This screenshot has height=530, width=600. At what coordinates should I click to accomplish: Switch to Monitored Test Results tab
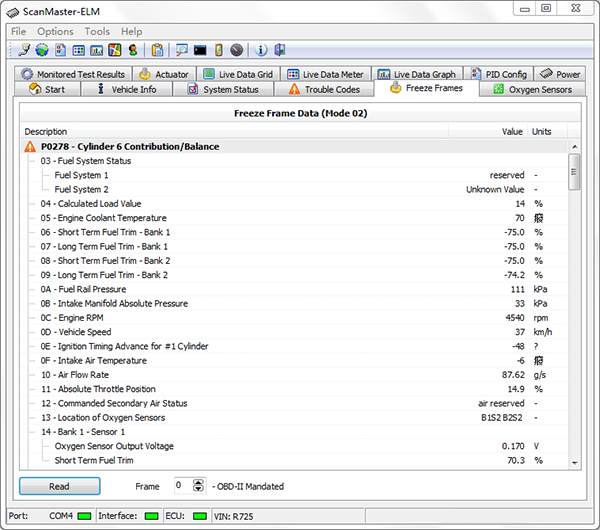73,74
